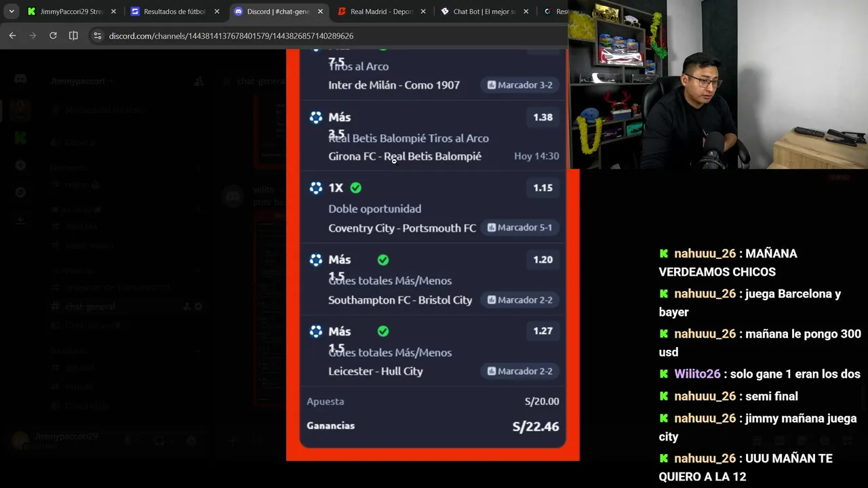Click the 1.27 odds value
Viewport: 868px width, 488px height.
pyautogui.click(x=542, y=331)
